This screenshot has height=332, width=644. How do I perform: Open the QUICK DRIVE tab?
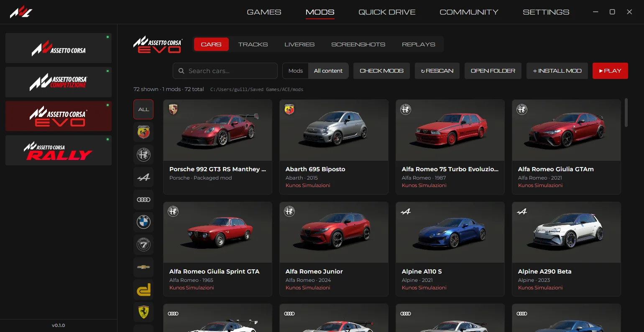coord(387,12)
